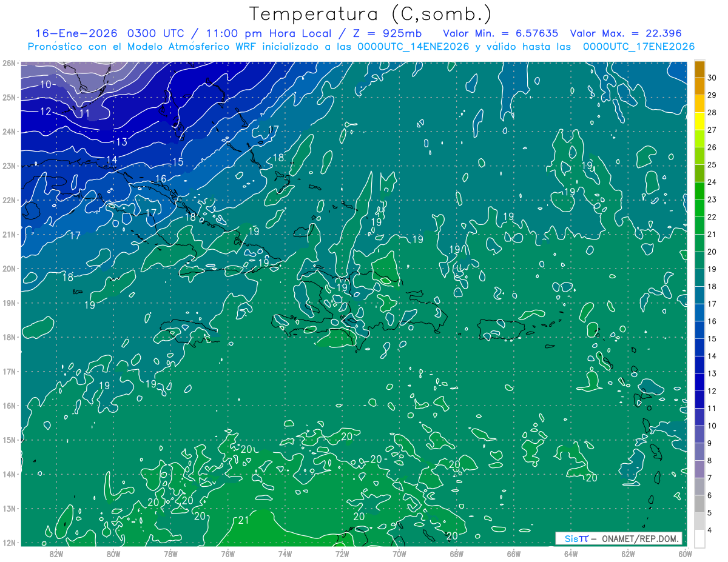
Task: Click the longitude axis label "76W"
Action: point(228,554)
